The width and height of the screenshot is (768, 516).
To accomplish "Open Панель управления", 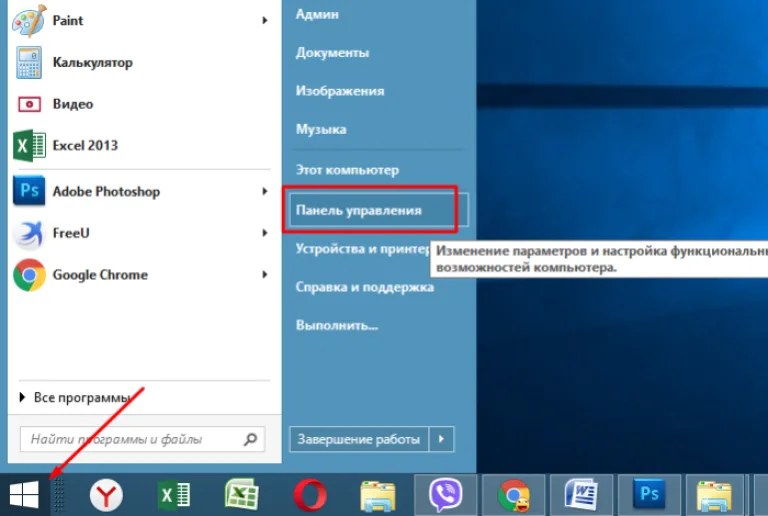I will point(379,210).
